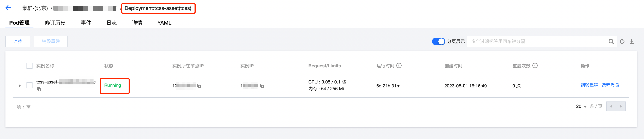Screen dimensions: 644x139
Task: Focus the filter tags search field
Action: 537,41
